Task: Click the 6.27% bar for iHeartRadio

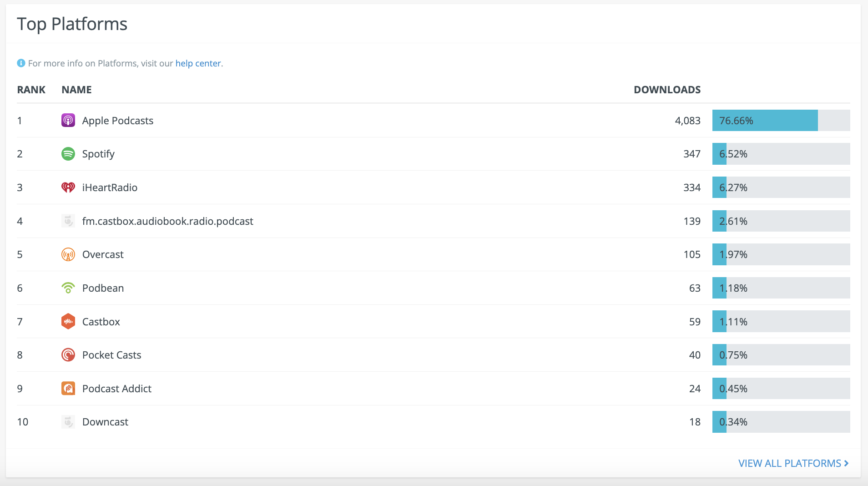Action: (x=781, y=187)
